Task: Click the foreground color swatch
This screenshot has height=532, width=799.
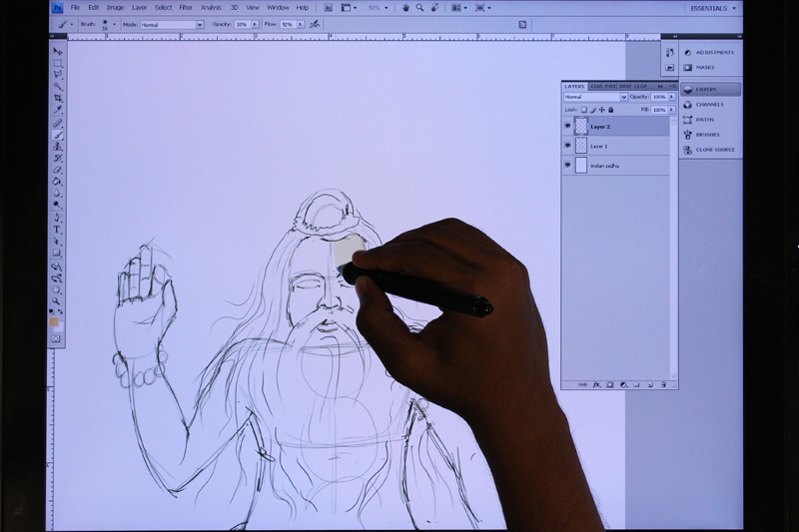Action: [x=55, y=321]
